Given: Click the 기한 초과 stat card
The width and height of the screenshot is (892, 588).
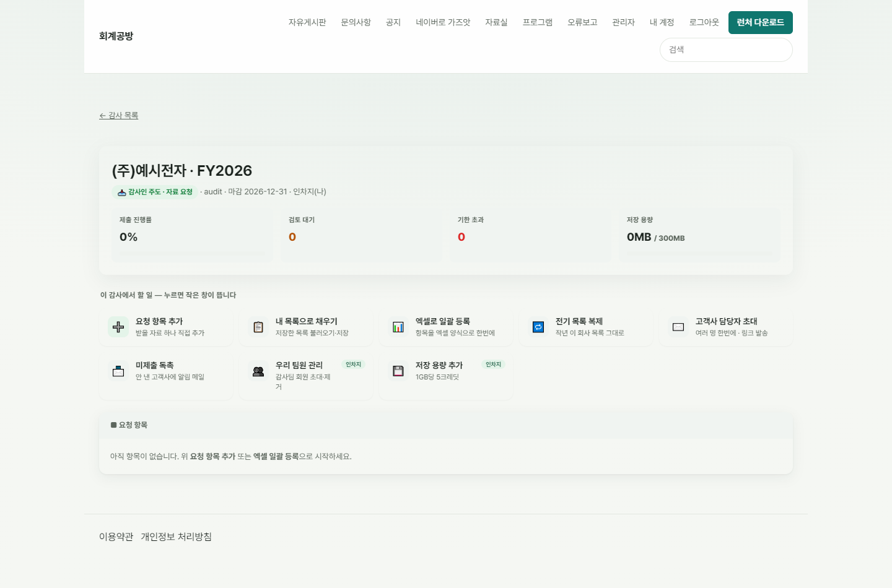Looking at the screenshot, I should click(x=530, y=235).
